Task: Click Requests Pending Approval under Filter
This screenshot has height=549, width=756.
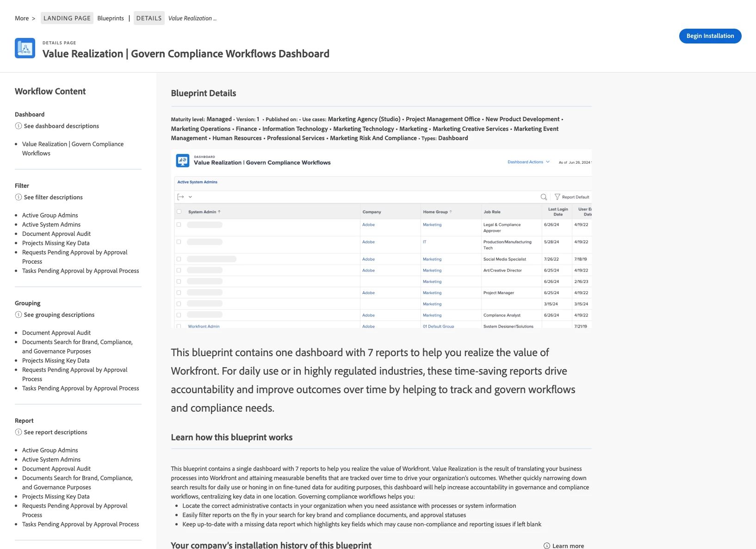Action: coord(75,257)
